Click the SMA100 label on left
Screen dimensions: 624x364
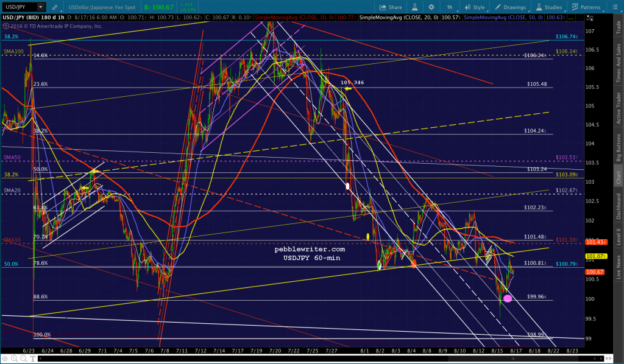13,51
